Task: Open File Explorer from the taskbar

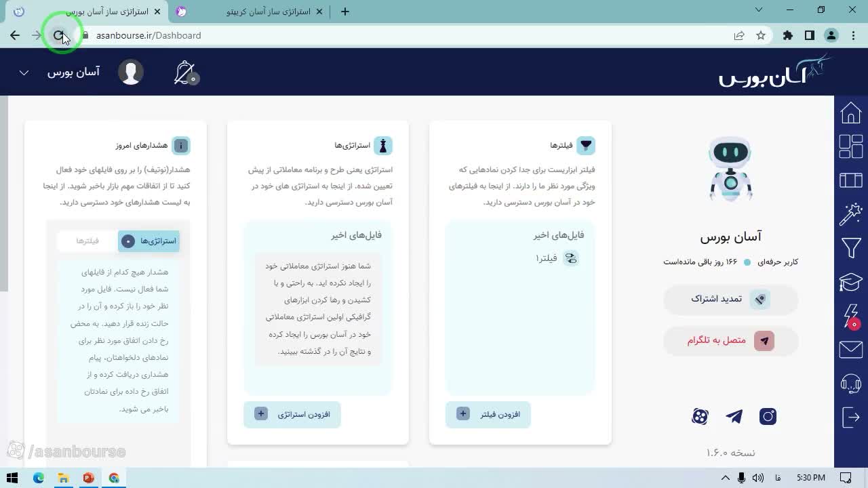Action: 63,478
